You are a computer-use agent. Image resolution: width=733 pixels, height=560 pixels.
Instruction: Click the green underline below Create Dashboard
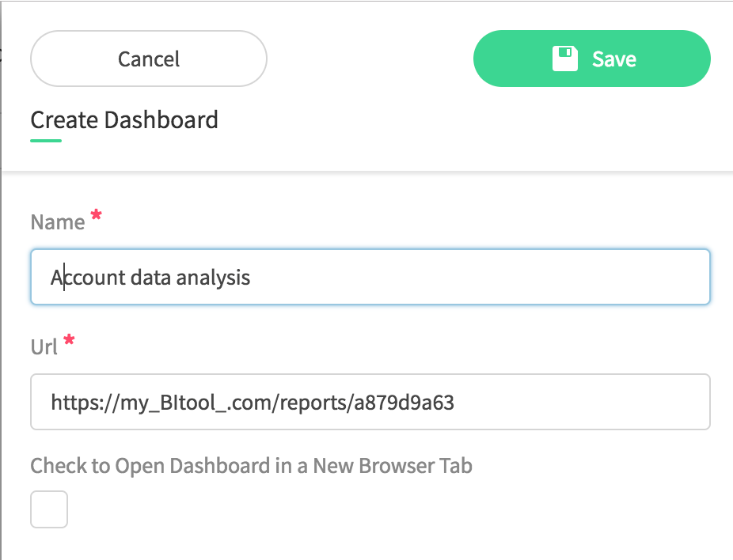tap(46, 140)
